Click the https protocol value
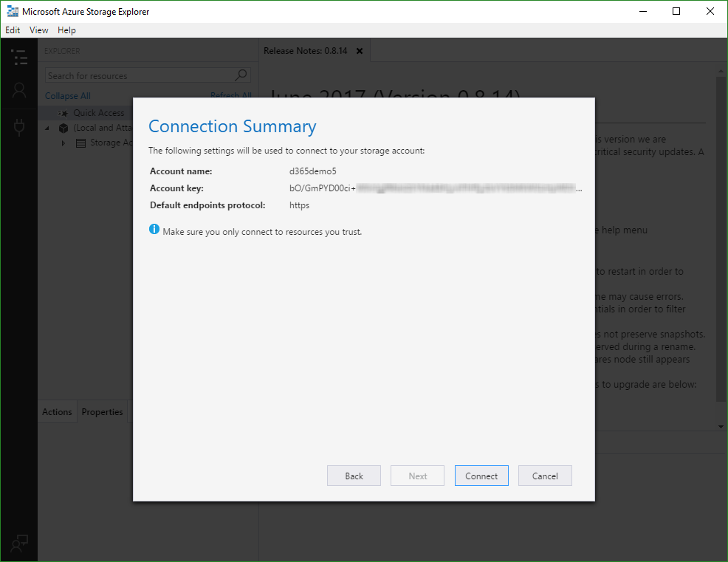 pos(300,205)
